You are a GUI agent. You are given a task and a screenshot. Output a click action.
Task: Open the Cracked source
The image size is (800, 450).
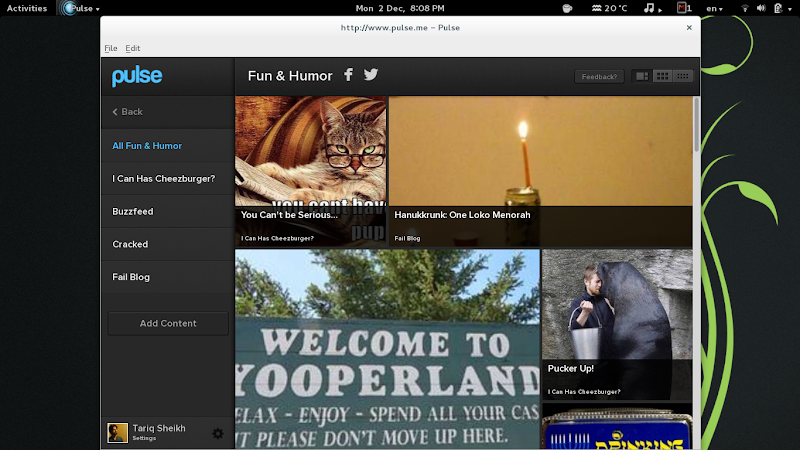coord(167,244)
